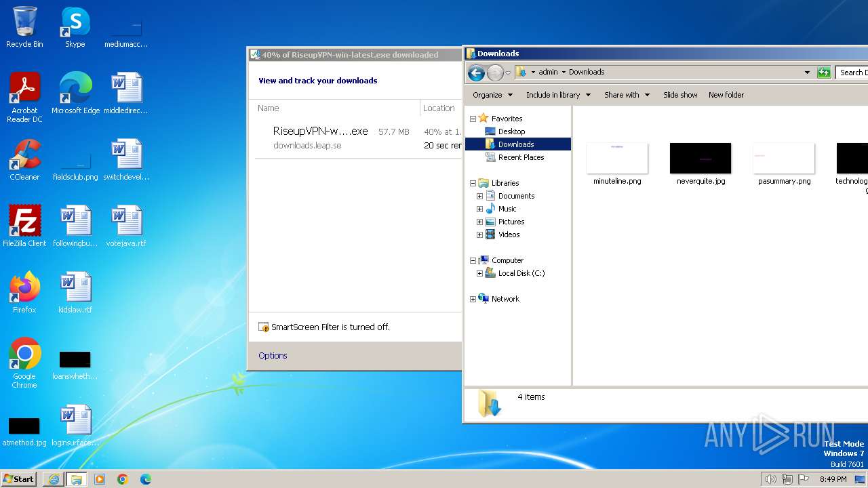Click the Options link in download manager
Viewport: 868px width, 488px height.
[x=273, y=355]
